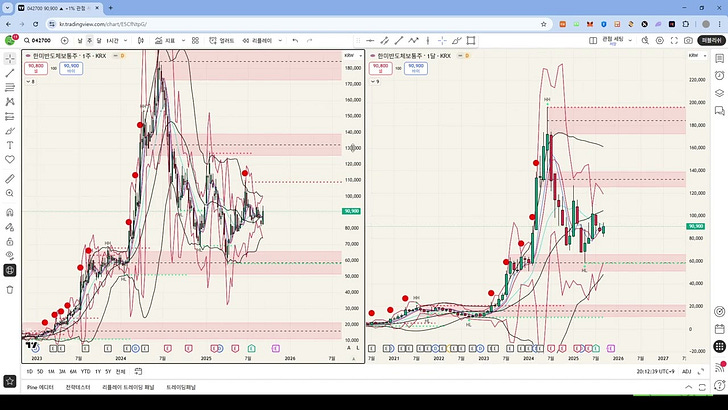Expand the indicators favorites dropdown arrow
This screenshot has width=728, height=410.
click(183, 40)
